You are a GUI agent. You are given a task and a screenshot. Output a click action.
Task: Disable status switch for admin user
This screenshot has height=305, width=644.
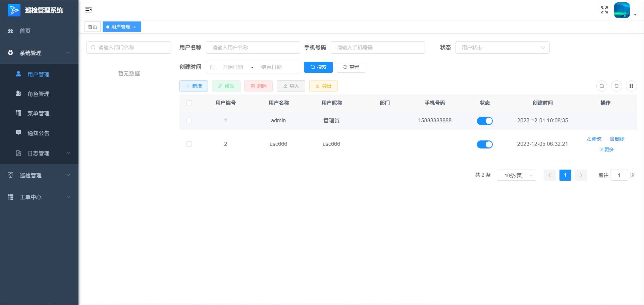click(x=485, y=121)
